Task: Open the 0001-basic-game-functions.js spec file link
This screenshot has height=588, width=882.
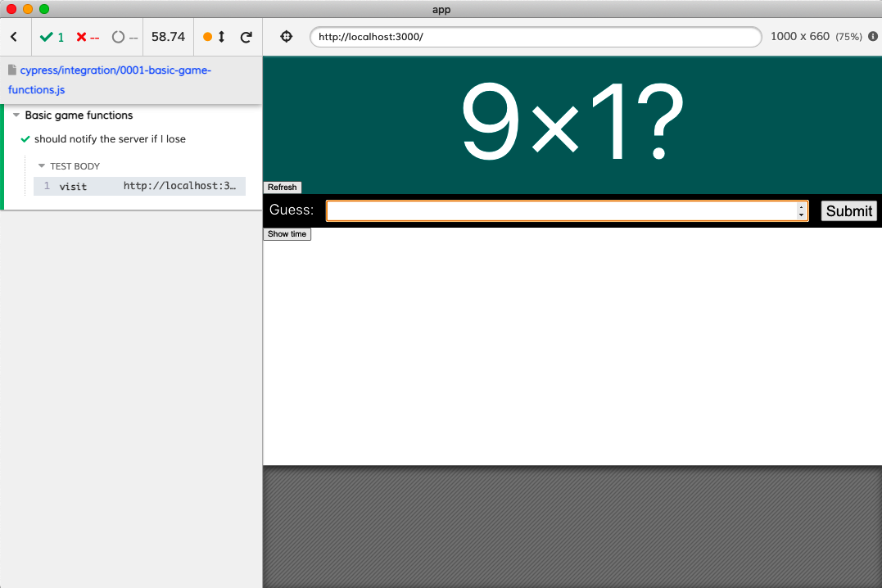Action: (110, 80)
